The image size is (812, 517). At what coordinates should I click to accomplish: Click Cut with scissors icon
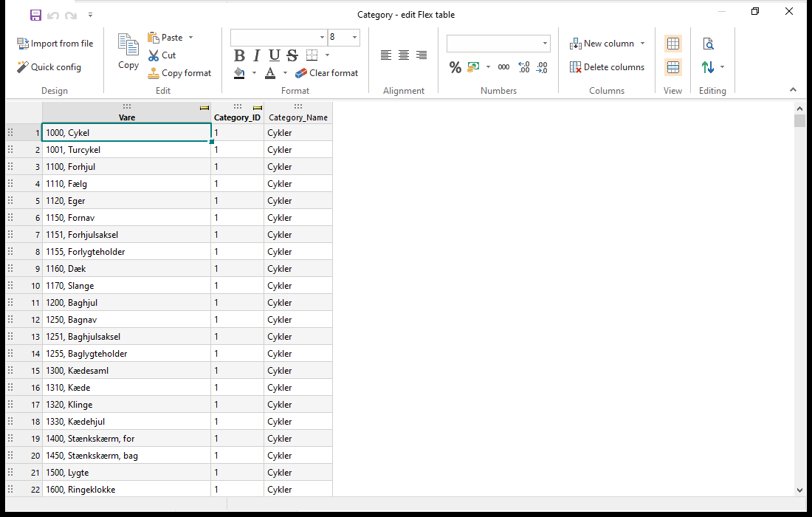pos(162,55)
